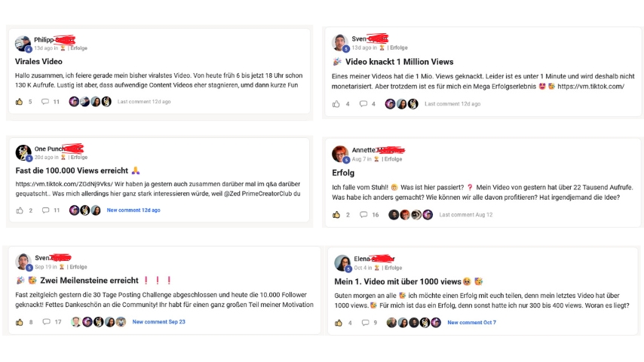644x362 pixels.
Task: Open the 16 comments on 'Erfolg' post
Action: (x=363, y=215)
